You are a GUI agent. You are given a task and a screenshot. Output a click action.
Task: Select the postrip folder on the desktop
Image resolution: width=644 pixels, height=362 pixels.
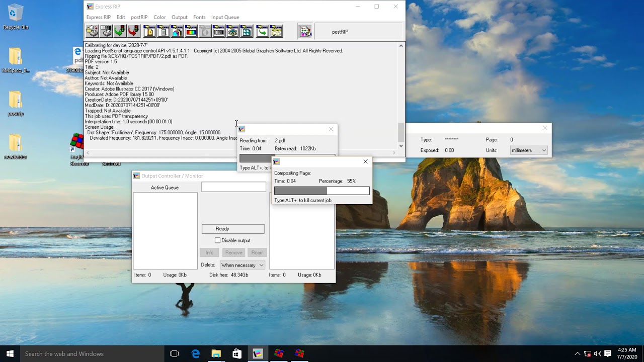point(16,104)
